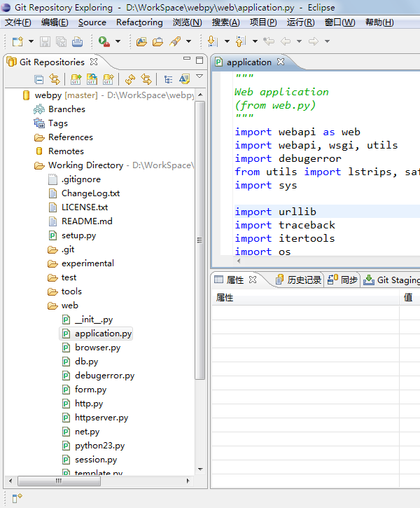Click the Open Task briefcase icon
Viewport: 420px width, 508px height.
click(x=157, y=41)
